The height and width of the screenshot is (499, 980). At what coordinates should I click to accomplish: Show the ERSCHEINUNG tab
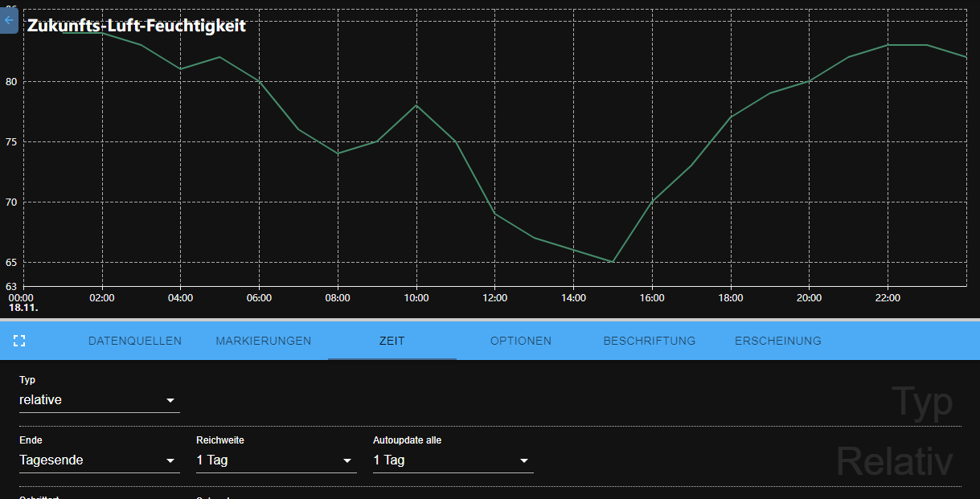tap(778, 341)
